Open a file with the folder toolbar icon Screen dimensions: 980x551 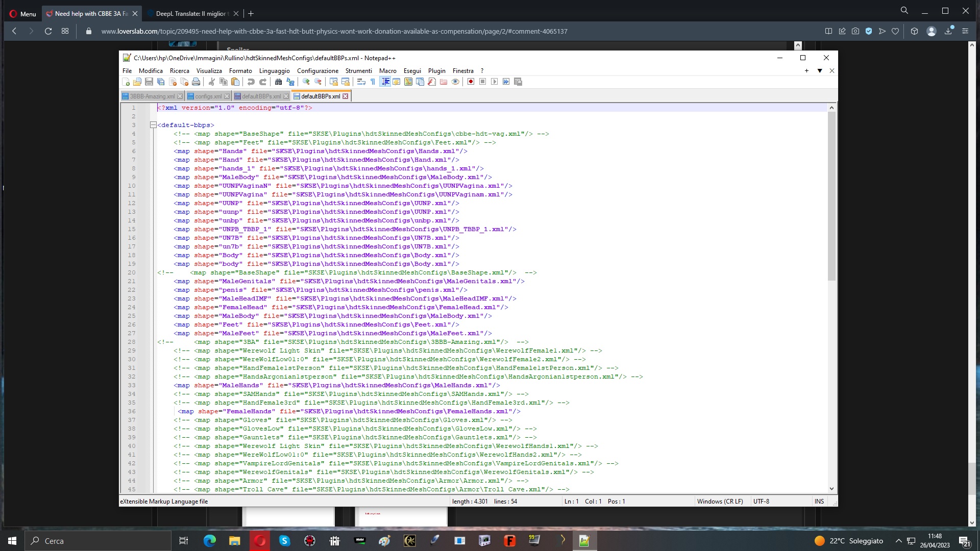(x=137, y=82)
